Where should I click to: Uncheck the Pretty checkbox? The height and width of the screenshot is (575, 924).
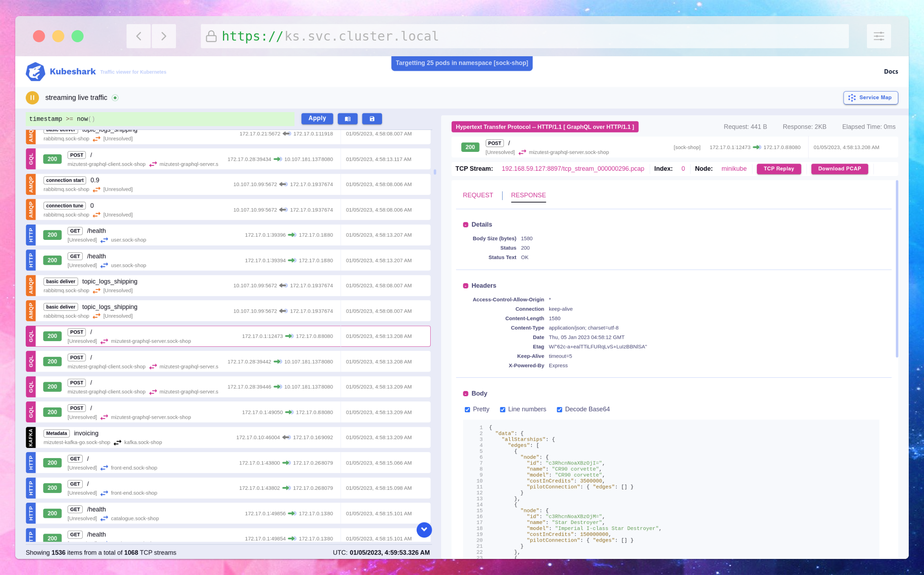[x=467, y=409]
